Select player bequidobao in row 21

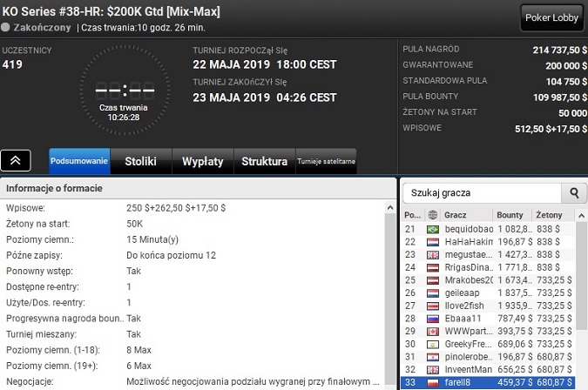(x=488, y=229)
